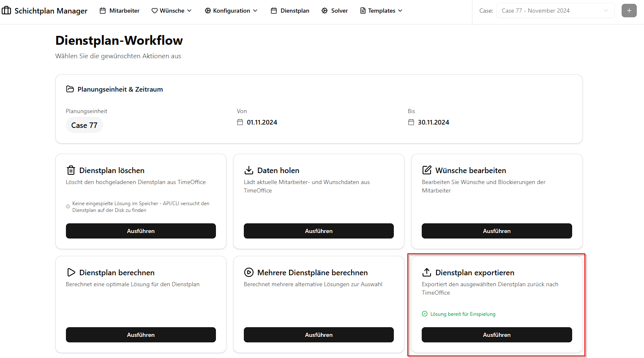Open the Dienstplan nav item
The width and height of the screenshot is (644, 358).
[290, 11]
